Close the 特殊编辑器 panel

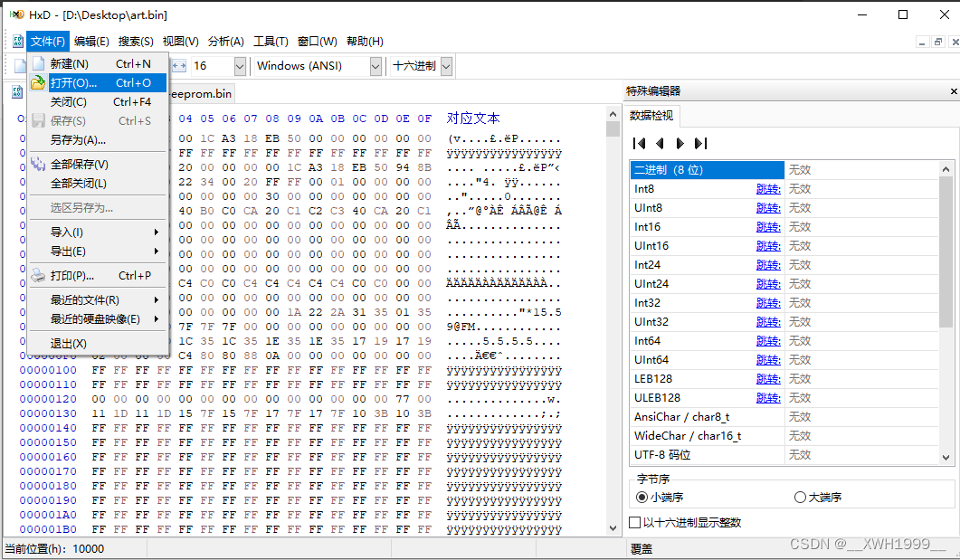[954, 91]
